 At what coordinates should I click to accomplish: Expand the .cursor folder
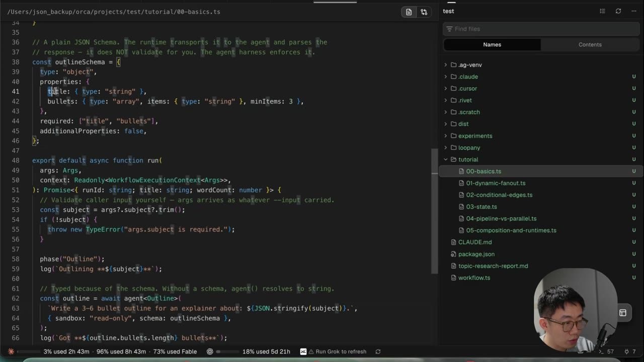(x=445, y=88)
